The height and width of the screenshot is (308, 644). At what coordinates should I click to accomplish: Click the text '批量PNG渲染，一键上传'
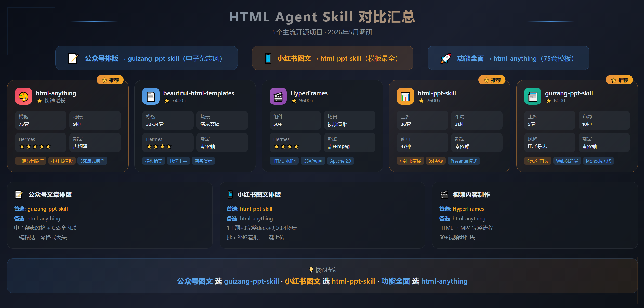pyautogui.click(x=256, y=237)
